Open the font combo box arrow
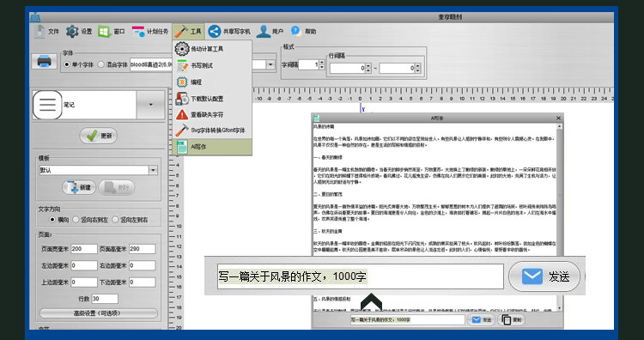The height and width of the screenshot is (340, 644). coord(270,64)
